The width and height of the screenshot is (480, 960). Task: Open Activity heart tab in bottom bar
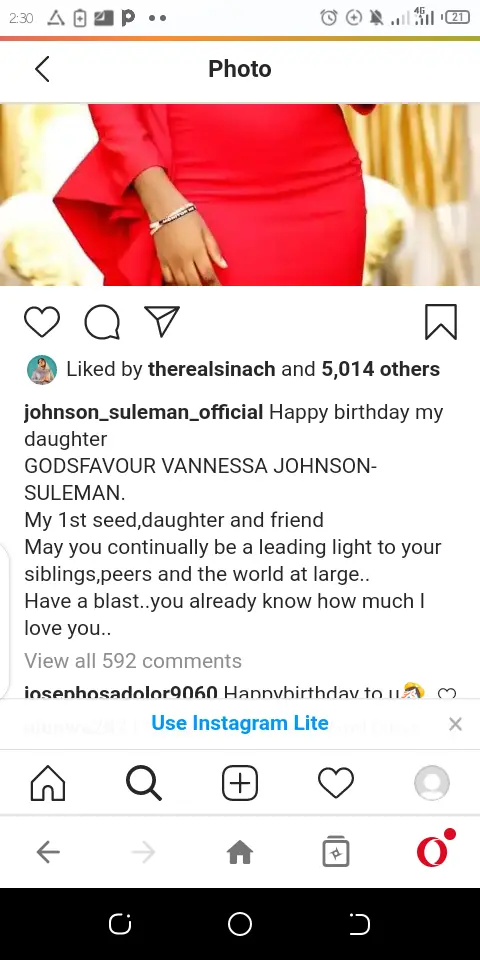(x=336, y=783)
